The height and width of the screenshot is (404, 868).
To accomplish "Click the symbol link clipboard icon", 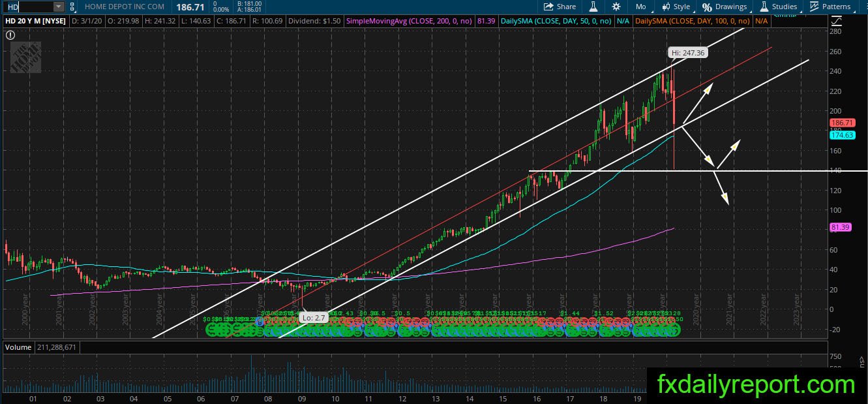I will click(x=73, y=7).
